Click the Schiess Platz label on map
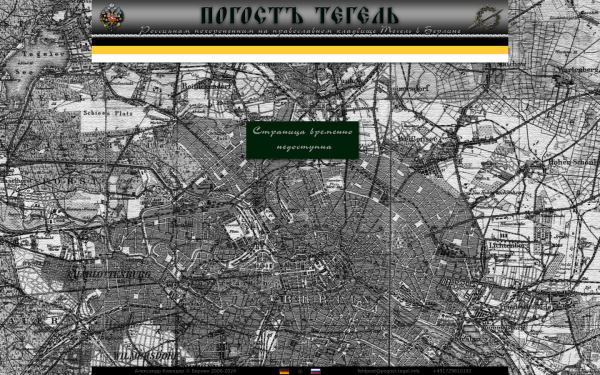This screenshot has width=600, height=375. [108, 113]
